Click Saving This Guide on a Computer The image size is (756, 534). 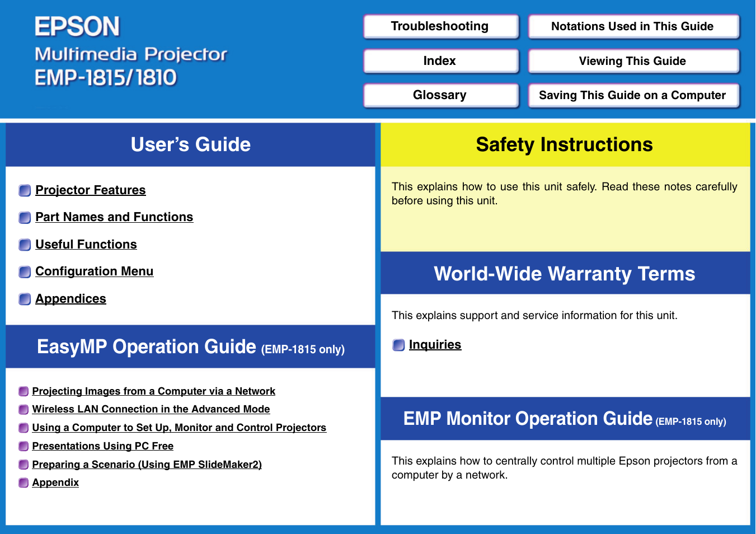[633, 95]
